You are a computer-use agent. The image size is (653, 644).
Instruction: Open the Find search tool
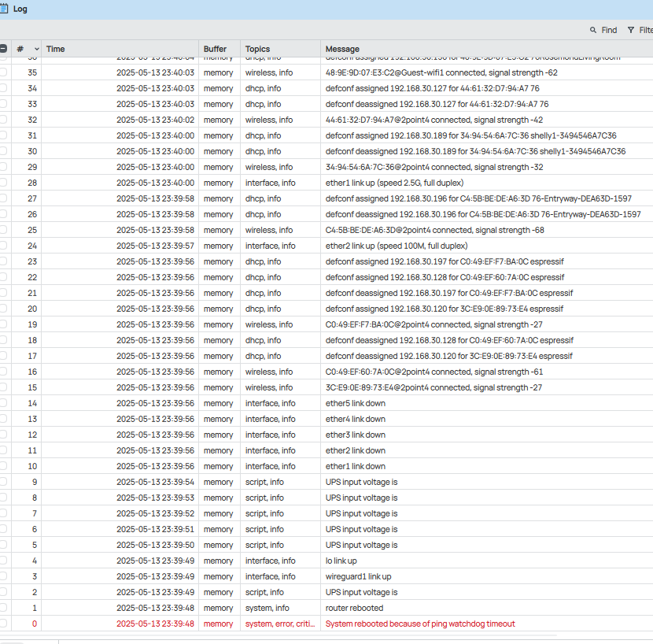click(603, 30)
